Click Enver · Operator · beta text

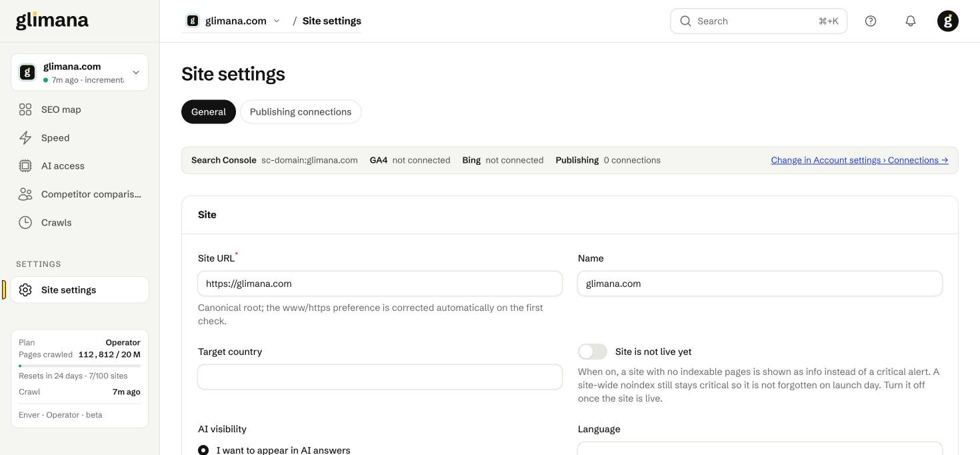point(61,415)
